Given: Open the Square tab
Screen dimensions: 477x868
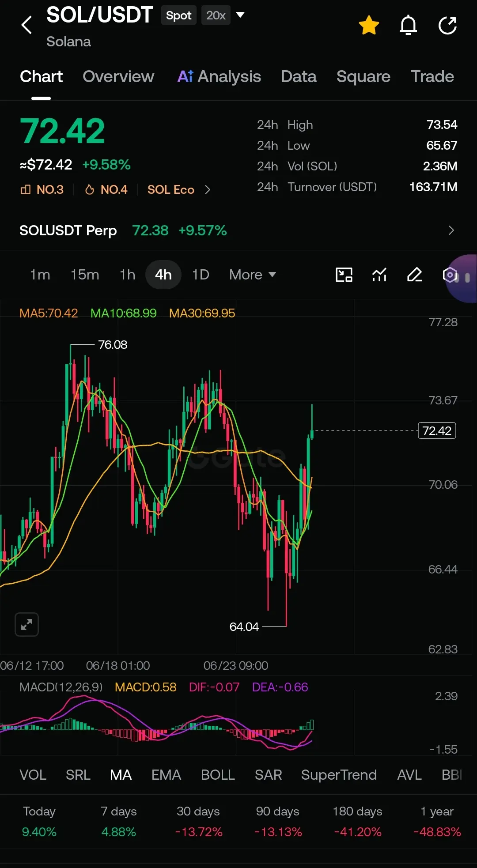Looking at the screenshot, I should [x=363, y=77].
